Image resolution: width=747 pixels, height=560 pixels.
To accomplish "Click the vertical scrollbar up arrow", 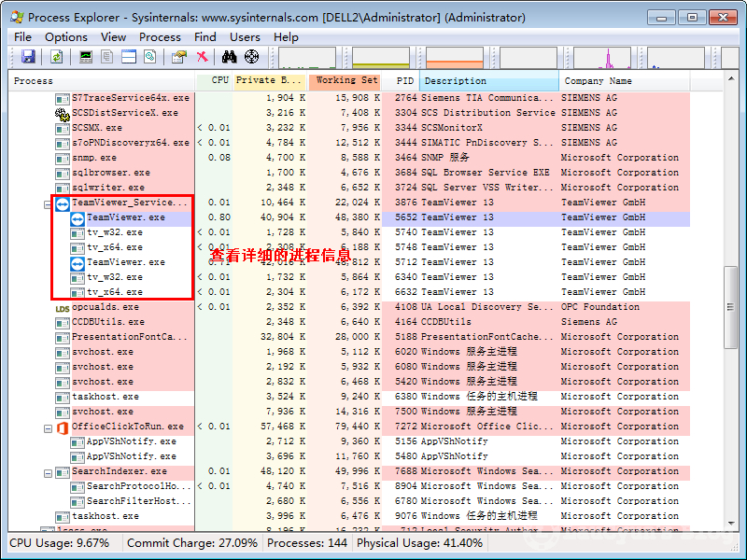I will click(731, 78).
